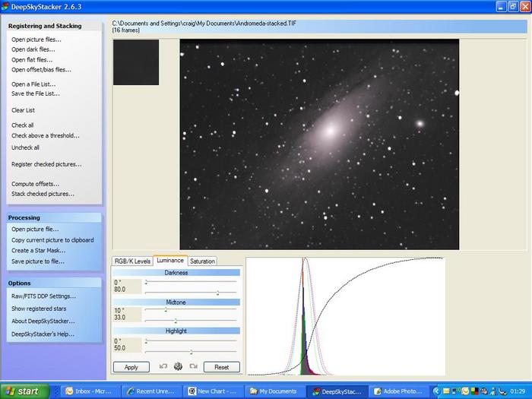Select DeepSkyStacker taskbar item
The width and height of the screenshot is (532, 399).
pos(336,391)
